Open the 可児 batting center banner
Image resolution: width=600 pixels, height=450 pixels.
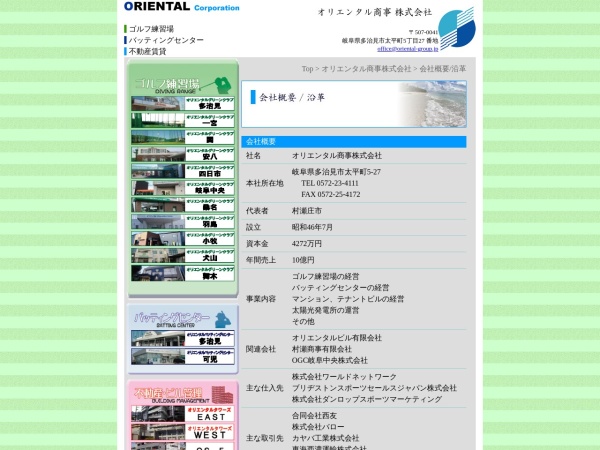tap(183, 356)
